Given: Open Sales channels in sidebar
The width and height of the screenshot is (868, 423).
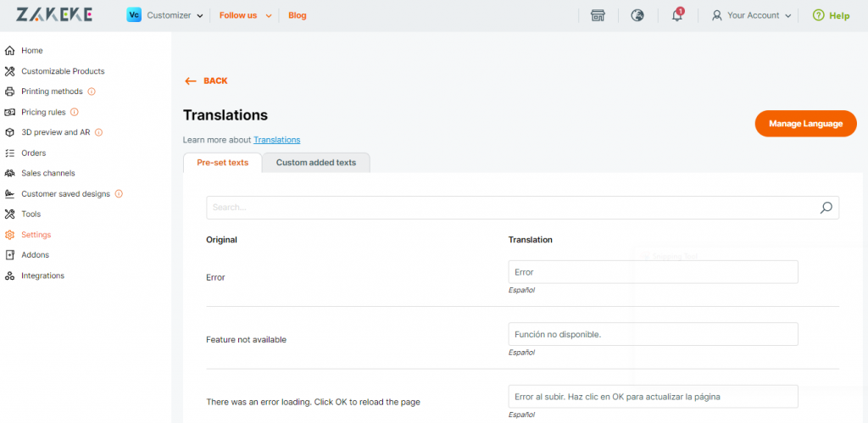Looking at the screenshot, I should [48, 173].
